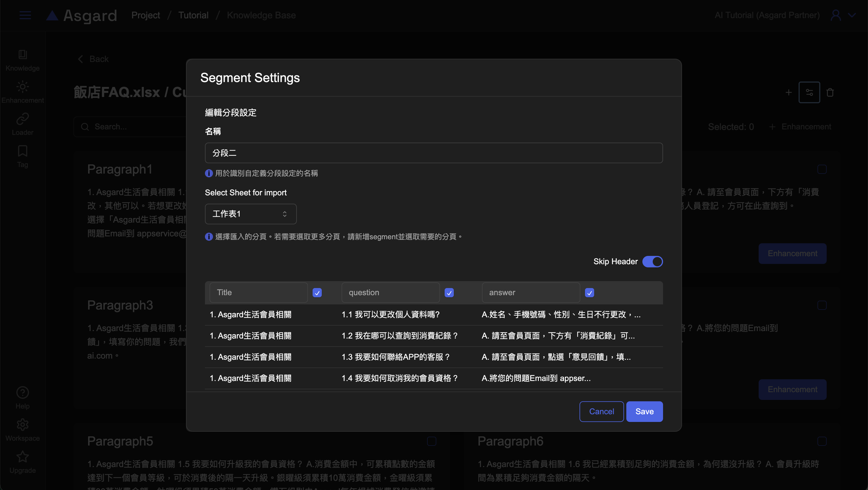The height and width of the screenshot is (490, 868).
Task: Open the hamburger menu icon
Action: (25, 15)
